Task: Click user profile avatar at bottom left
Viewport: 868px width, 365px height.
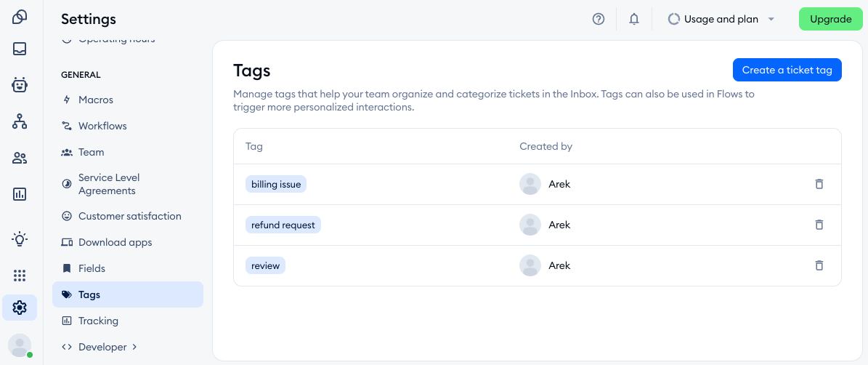Action: click(20, 345)
